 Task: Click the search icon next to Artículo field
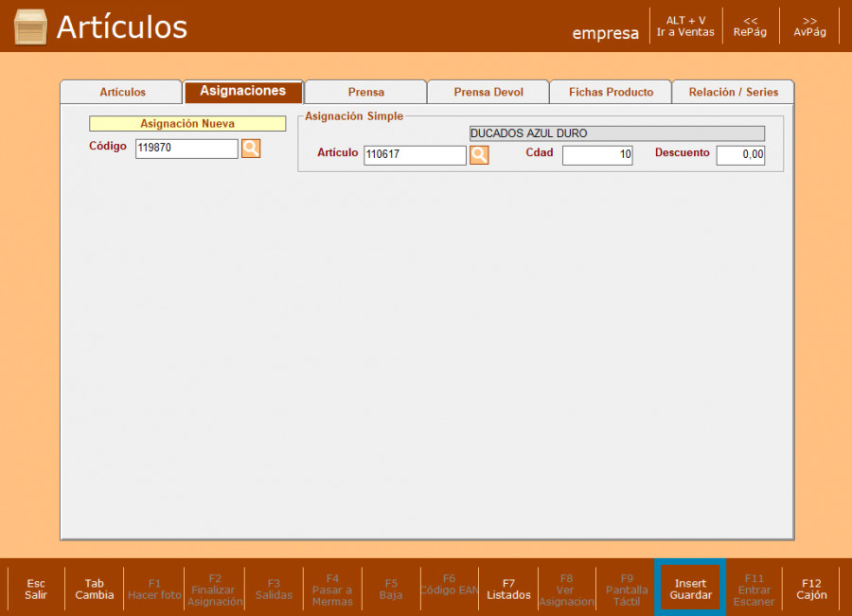479,155
